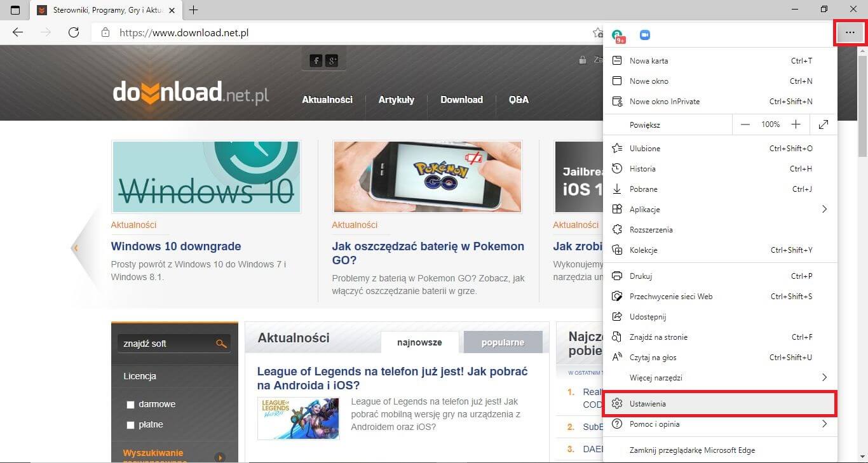
Task: Decrease zoom with the minus button
Action: pyautogui.click(x=745, y=124)
